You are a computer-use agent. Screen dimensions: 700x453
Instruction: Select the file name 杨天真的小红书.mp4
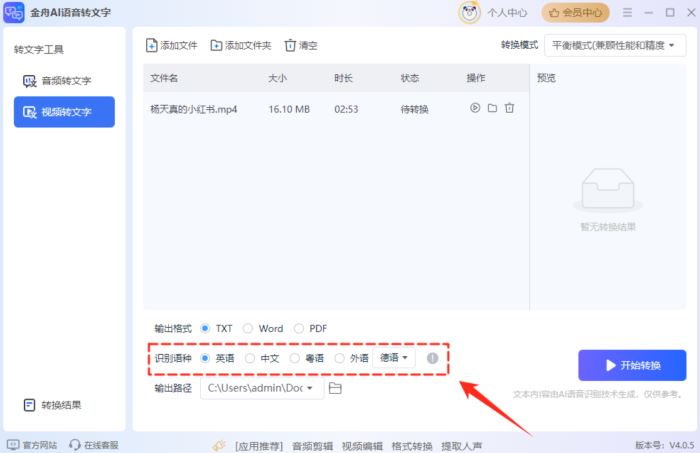coord(194,109)
